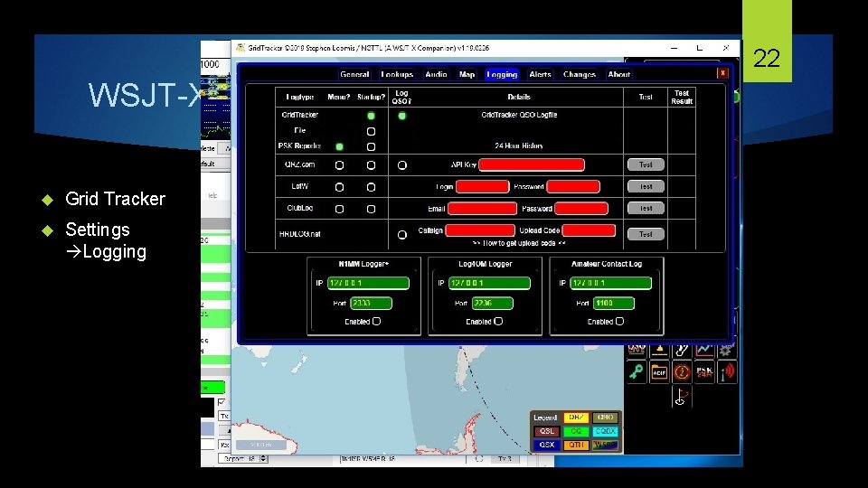
Task: Enable QRZ.com Log QSO option
Action: tap(401, 164)
